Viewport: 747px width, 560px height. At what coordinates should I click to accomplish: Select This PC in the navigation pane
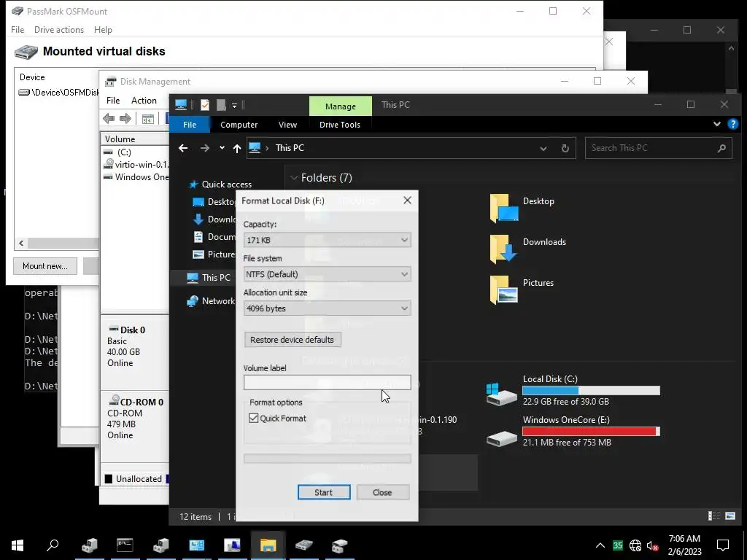[x=216, y=278]
